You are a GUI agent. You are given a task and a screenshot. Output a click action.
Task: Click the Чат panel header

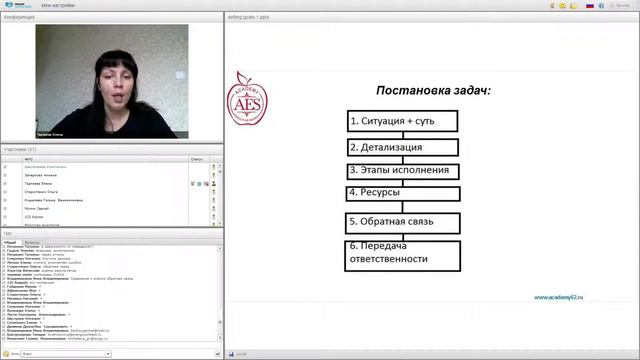tap(112, 233)
